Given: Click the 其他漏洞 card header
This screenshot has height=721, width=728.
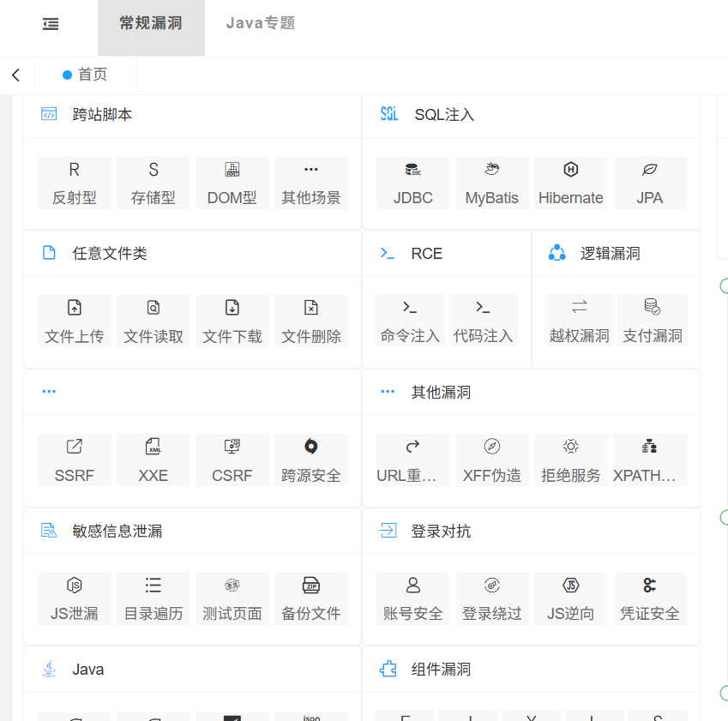Looking at the screenshot, I should coord(531,393).
